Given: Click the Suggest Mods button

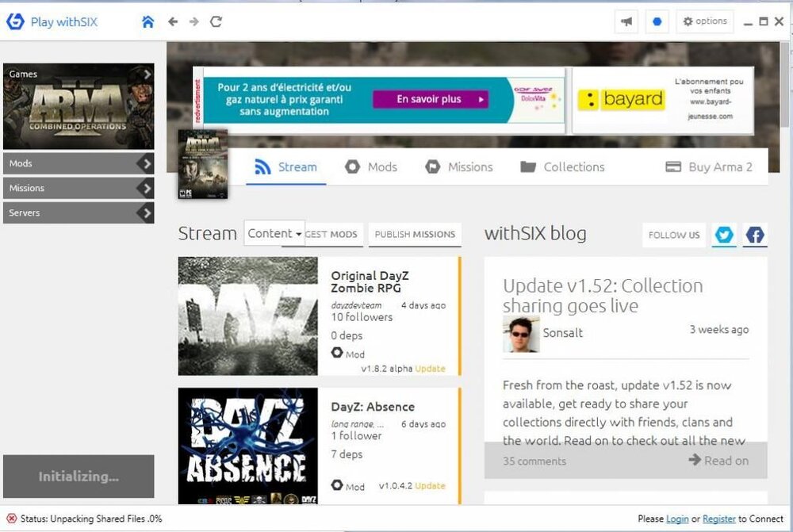Looking at the screenshot, I should coord(333,235).
